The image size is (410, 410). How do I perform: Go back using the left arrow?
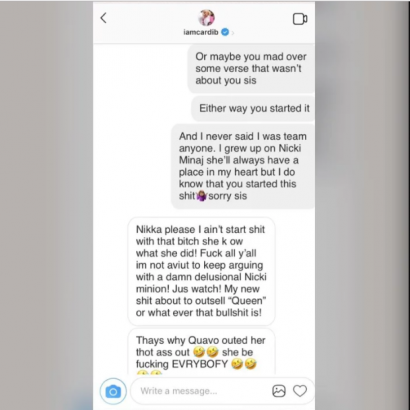pos(104,18)
